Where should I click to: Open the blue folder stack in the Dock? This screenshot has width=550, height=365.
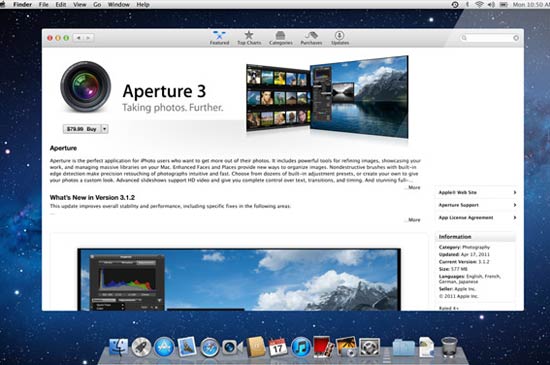coord(403,347)
